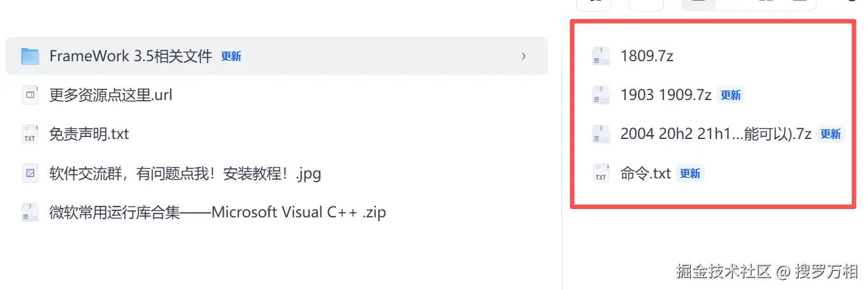Select the 1809.7z file name
Image resolution: width=868 pixels, height=290 pixels.
pyautogui.click(x=647, y=56)
